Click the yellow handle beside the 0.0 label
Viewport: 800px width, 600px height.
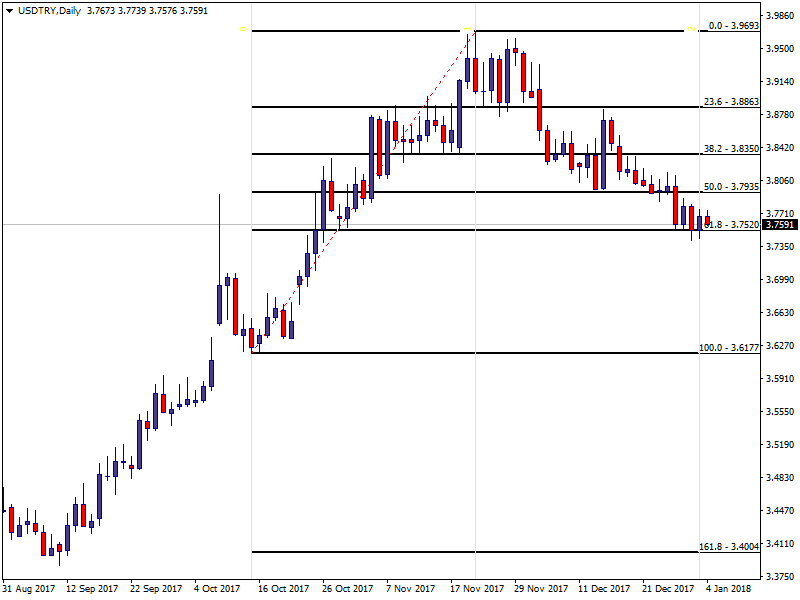coord(691,31)
